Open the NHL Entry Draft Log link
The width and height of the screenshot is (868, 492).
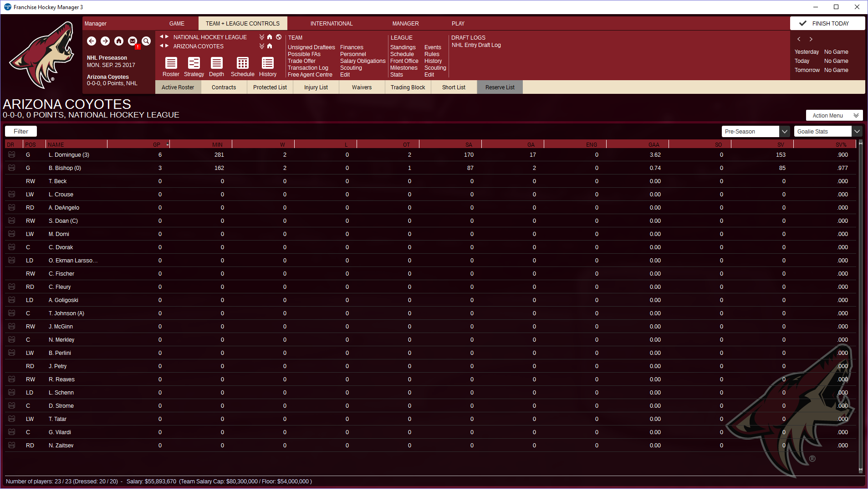tap(476, 45)
